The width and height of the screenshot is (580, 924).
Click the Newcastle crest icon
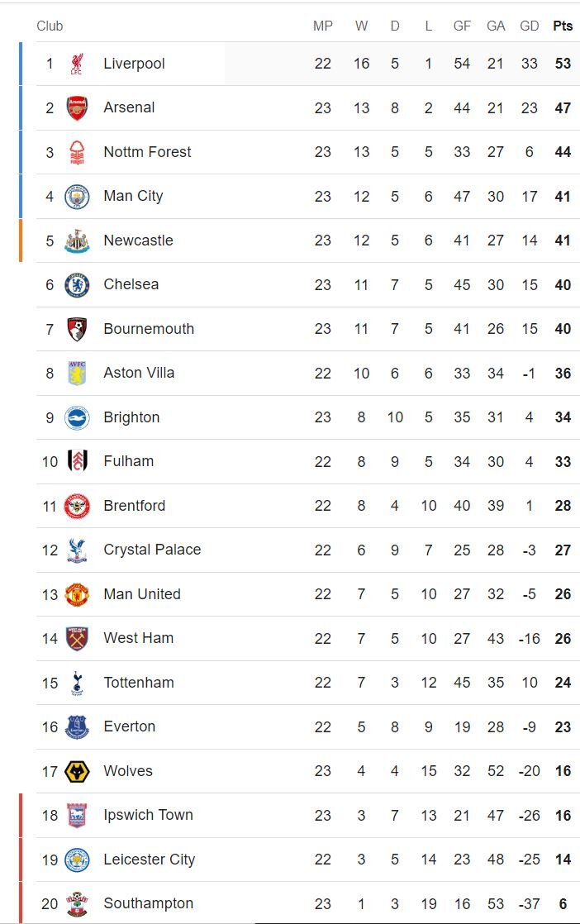click(77, 241)
